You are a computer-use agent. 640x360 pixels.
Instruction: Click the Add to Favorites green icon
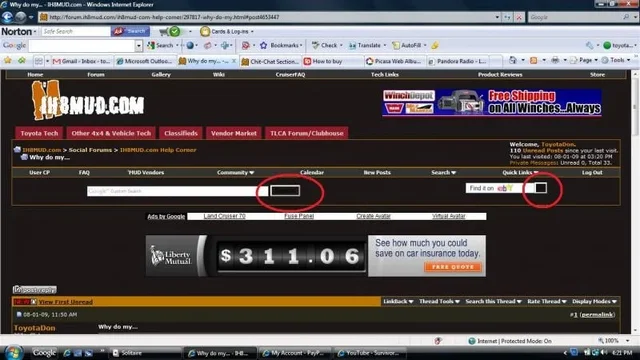(x=22, y=61)
